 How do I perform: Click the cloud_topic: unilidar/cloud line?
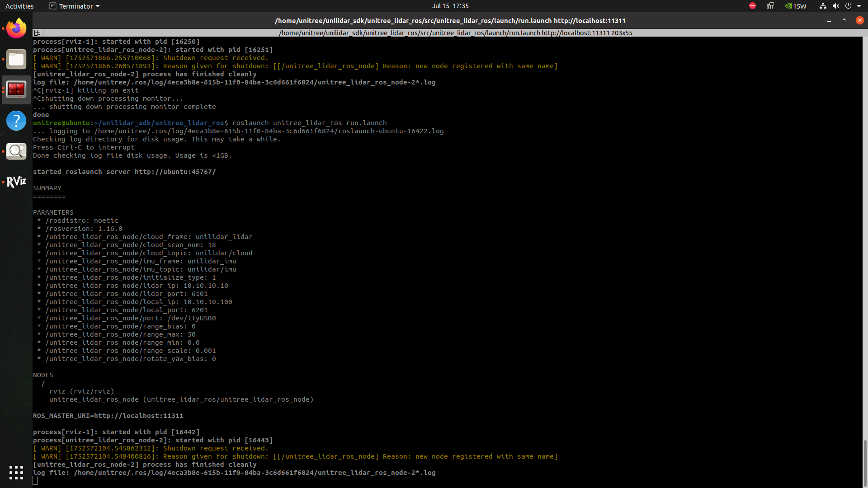(x=145, y=253)
